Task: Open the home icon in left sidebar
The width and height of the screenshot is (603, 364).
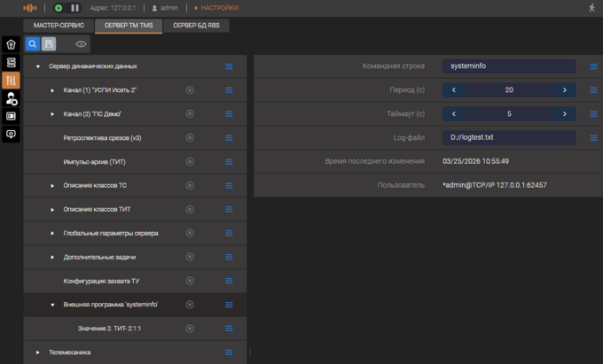Action: [12, 44]
